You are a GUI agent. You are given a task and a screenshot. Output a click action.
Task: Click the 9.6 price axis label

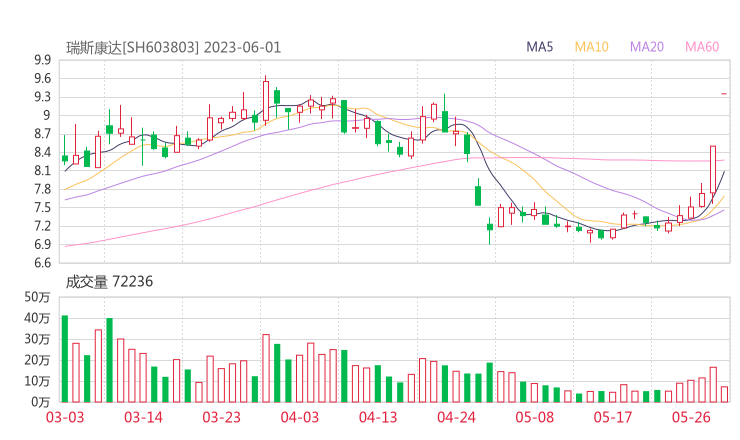point(42,78)
